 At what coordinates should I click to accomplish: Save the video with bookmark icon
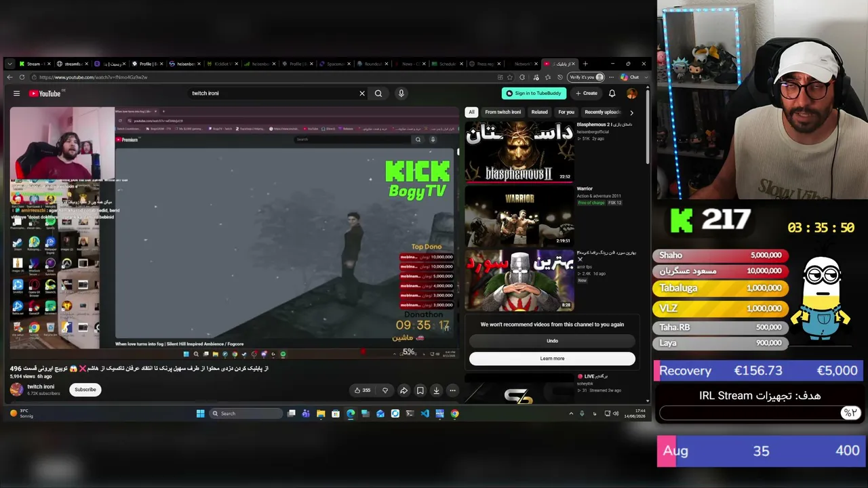pyautogui.click(x=420, y=390)
